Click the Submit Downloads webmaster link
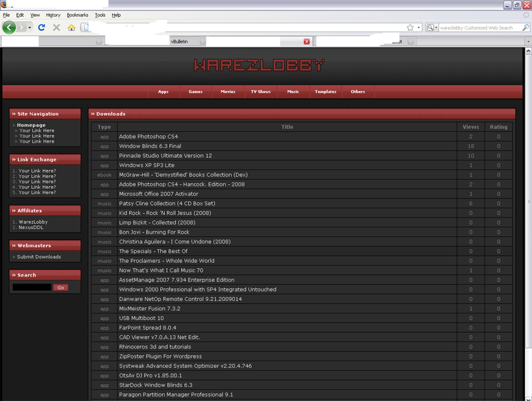Image resolution: width=532 pixels, height=401 pixels. coord(39,257)
